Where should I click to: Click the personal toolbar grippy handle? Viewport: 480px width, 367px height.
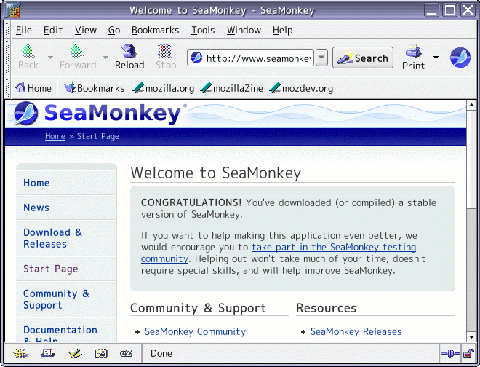coord(8,88)
